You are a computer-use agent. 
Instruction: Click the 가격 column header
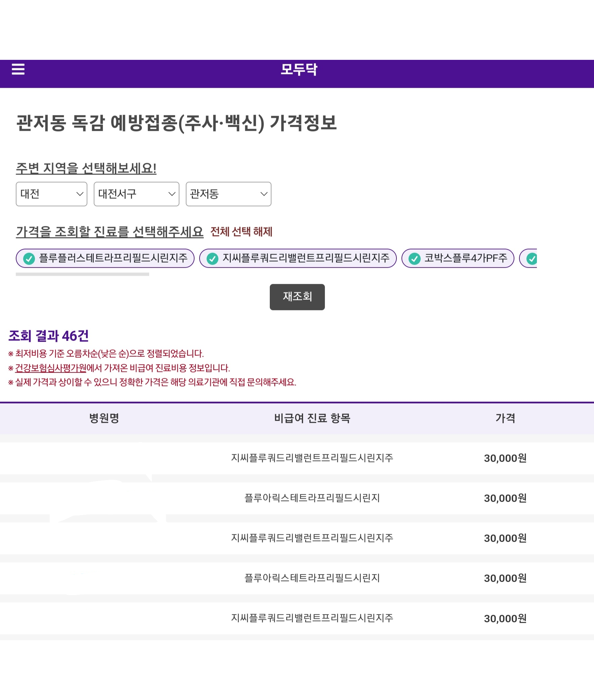[505, 418]
